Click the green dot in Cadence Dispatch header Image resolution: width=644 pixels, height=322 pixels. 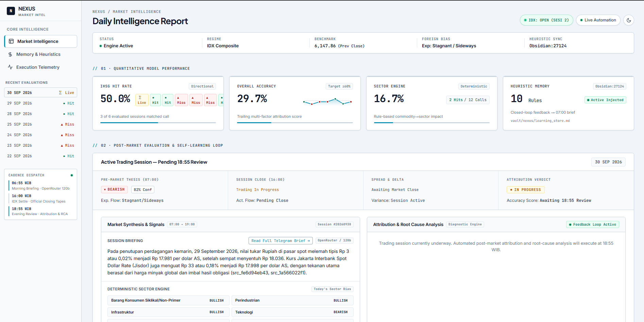coord(72,175)
